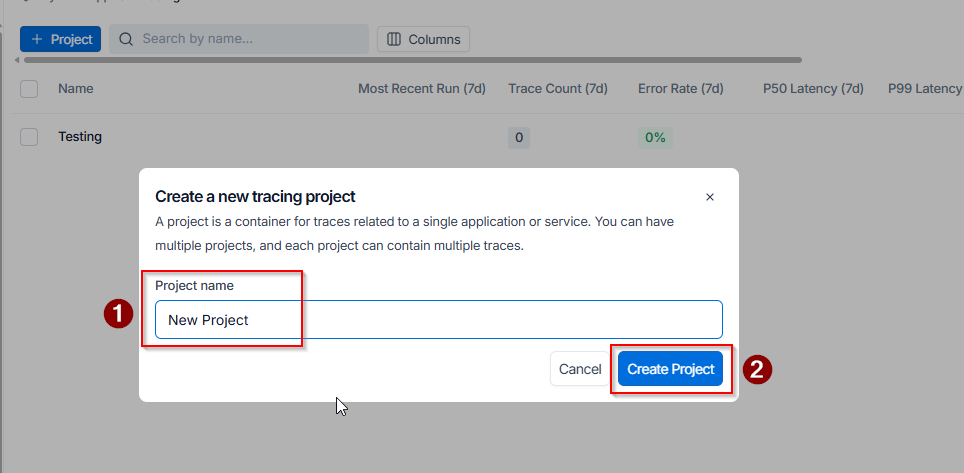The height and width of the screenshot is (473, 964).
Task: Check the Testing project row checkbox
Action: click(29, 137)
